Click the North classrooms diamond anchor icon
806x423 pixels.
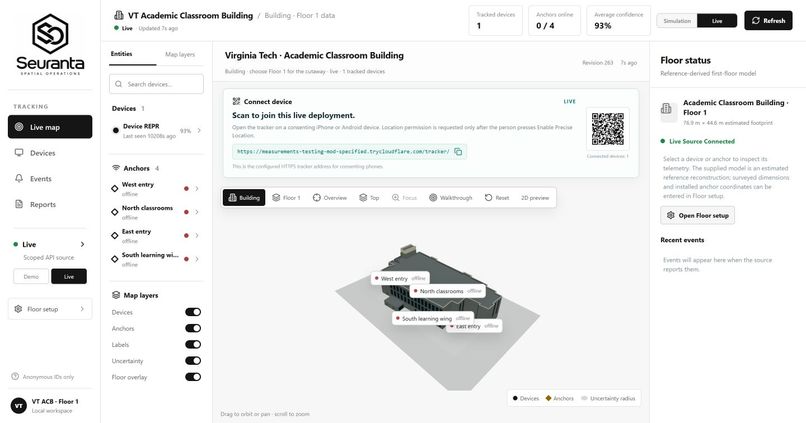pyautogui.click(x=115, y=212)
